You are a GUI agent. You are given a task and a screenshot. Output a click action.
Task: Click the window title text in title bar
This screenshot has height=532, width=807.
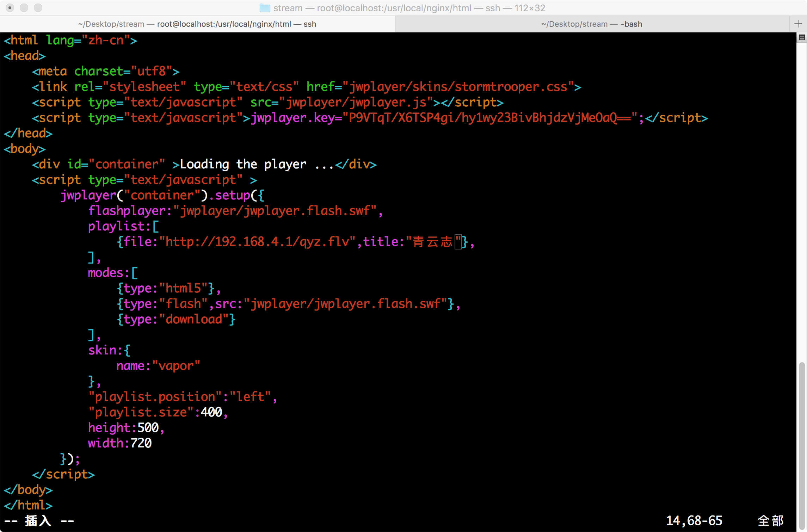409,8
